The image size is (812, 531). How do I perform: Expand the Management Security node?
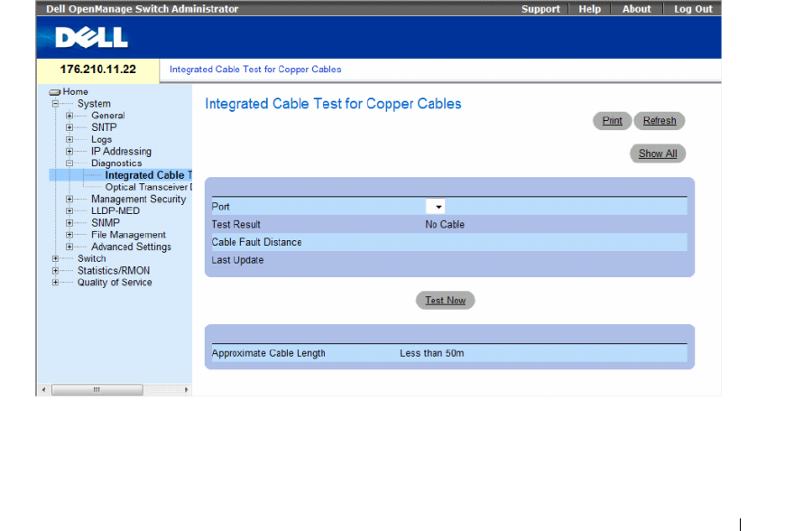(69, 199)
